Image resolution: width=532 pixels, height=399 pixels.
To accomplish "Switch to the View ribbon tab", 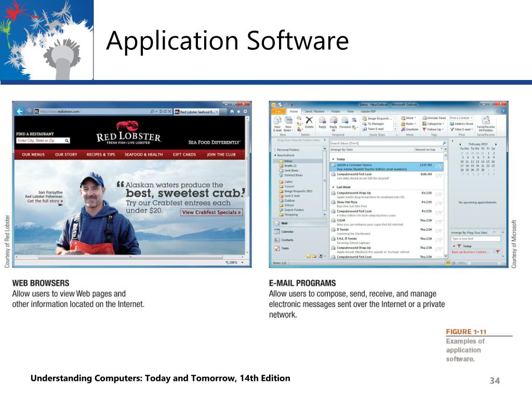I will coord(351,111).
